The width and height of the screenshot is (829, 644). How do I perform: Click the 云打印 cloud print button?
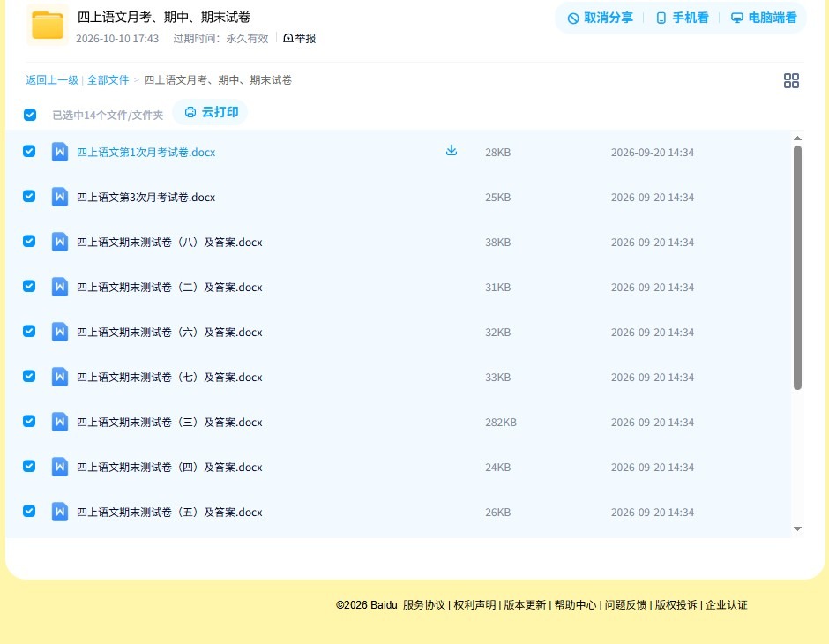211,112
